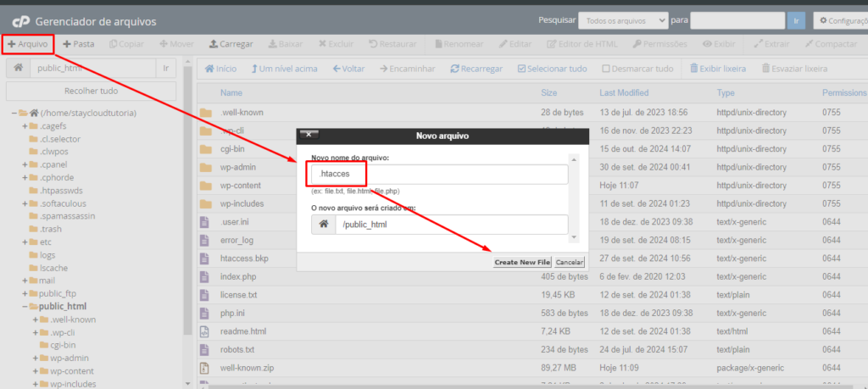Screen dimensions: 868x389
Task: Open Exibir lixeira trash view
Action: (718, 69)
